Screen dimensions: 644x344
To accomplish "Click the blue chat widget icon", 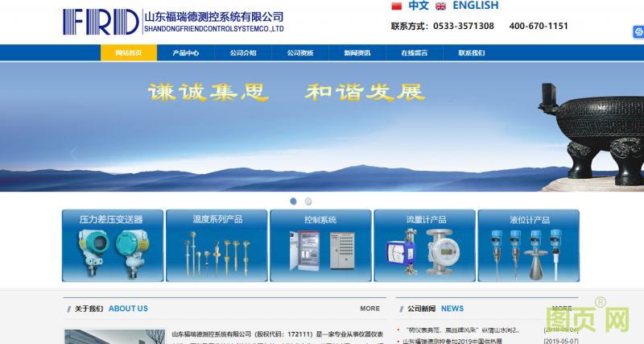I will (638, 32).
